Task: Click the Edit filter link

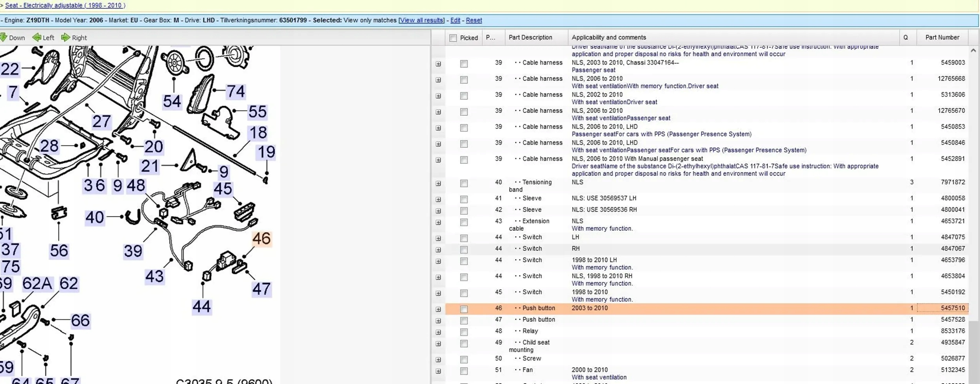Action: [x=455, y=20]
